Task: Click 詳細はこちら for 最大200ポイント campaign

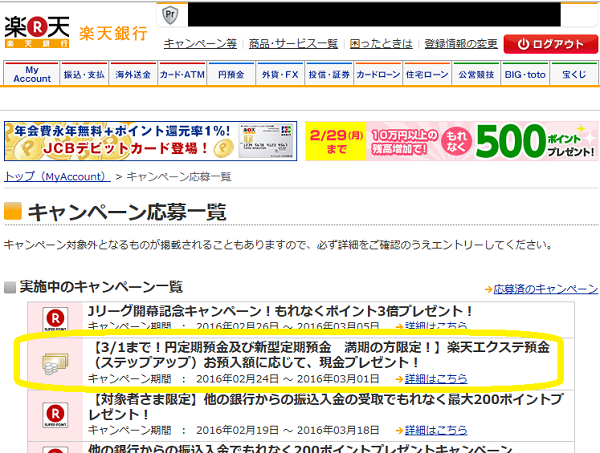Action: point(436,430)
